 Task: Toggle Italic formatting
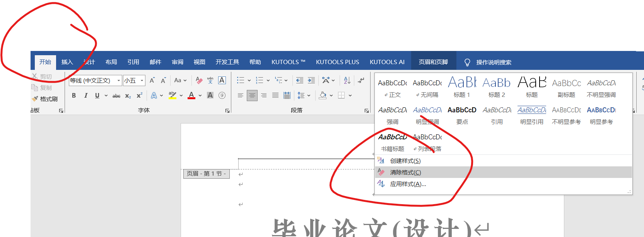85,95
